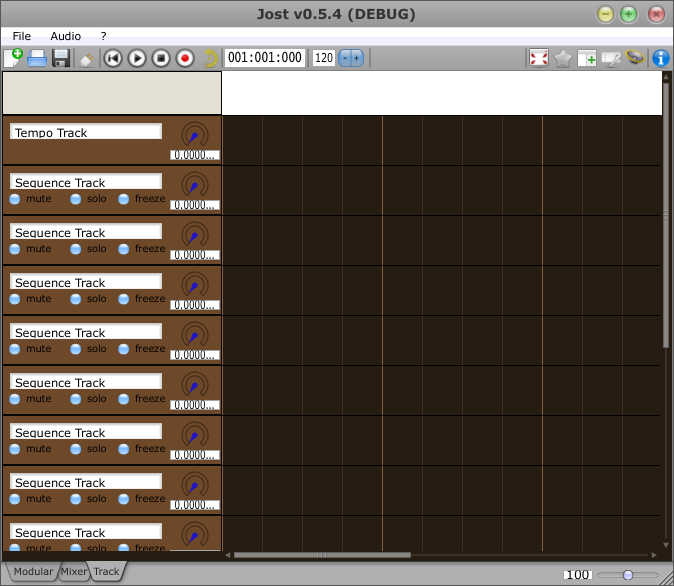Image resolution: width=674 pixels, height=586 pixels.
Task: Toggle solo on the second Sequence Track
Action: (x=75, y=249)
